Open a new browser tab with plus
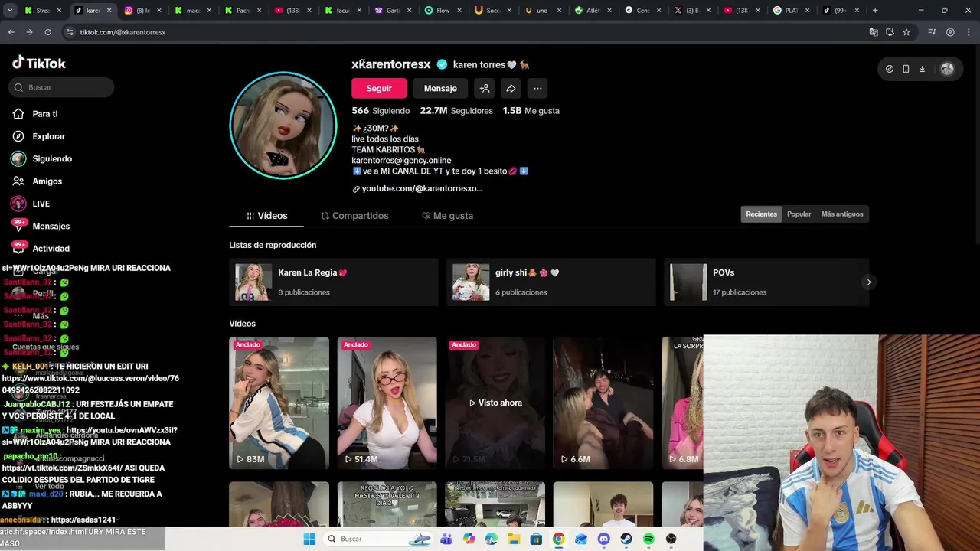This screenshot has height=551, width=980. coord(875,10)
